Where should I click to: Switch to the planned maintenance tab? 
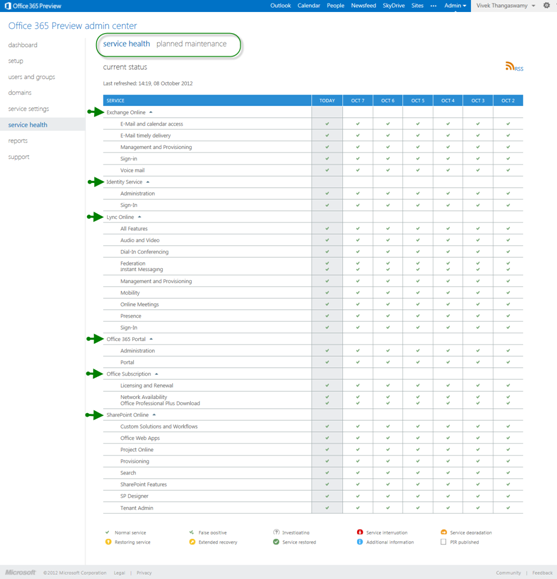[x=191, y=44]
